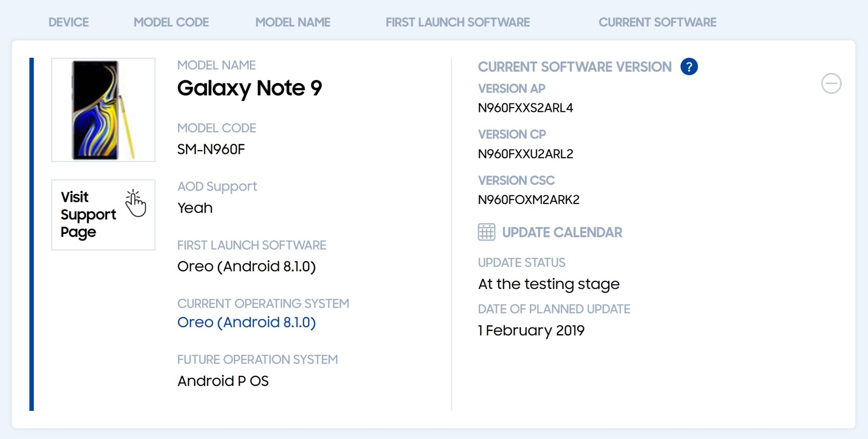Select CP version N960FXXU2ARL2
Screen dimensions: 868x439
click(525, 154)
